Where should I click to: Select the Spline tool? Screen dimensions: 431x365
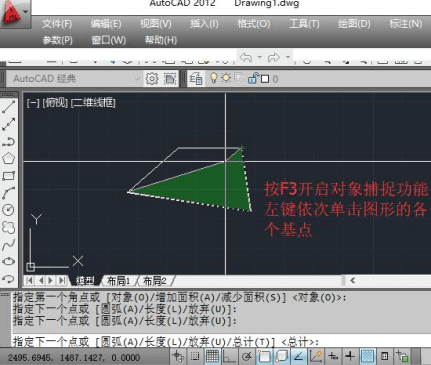[9, 245]
